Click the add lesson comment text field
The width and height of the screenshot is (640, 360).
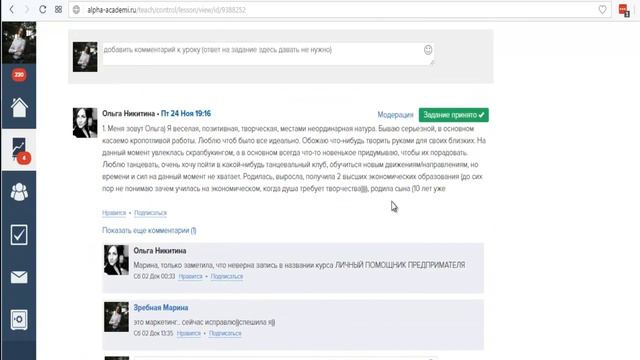click(x=268, y=54)
